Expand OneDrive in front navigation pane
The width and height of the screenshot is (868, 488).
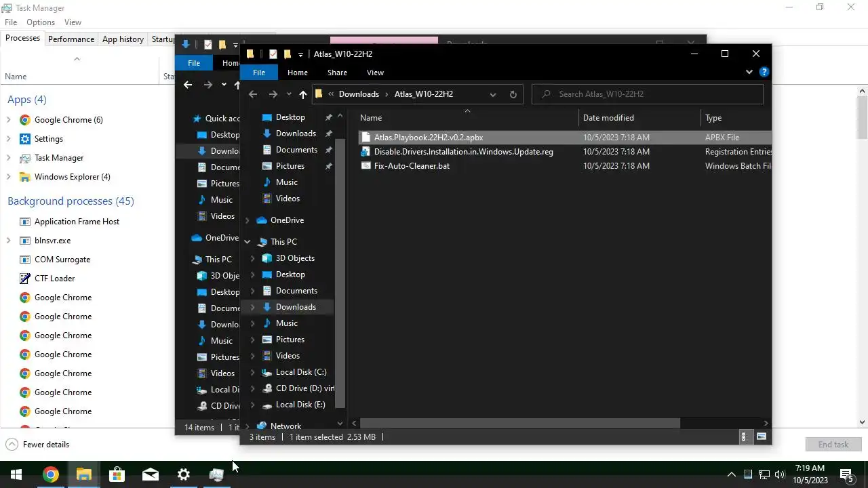(248, 220)
